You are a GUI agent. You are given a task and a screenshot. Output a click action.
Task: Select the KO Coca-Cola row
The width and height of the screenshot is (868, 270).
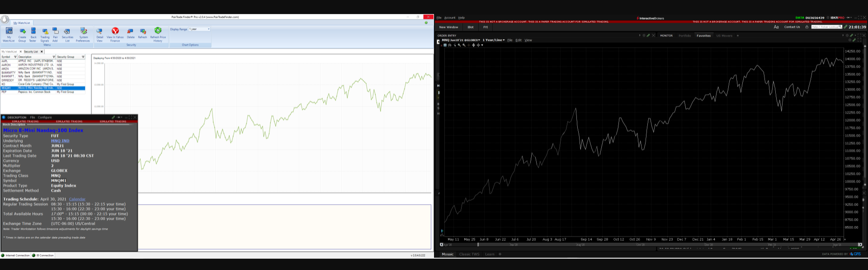[43, 84]
